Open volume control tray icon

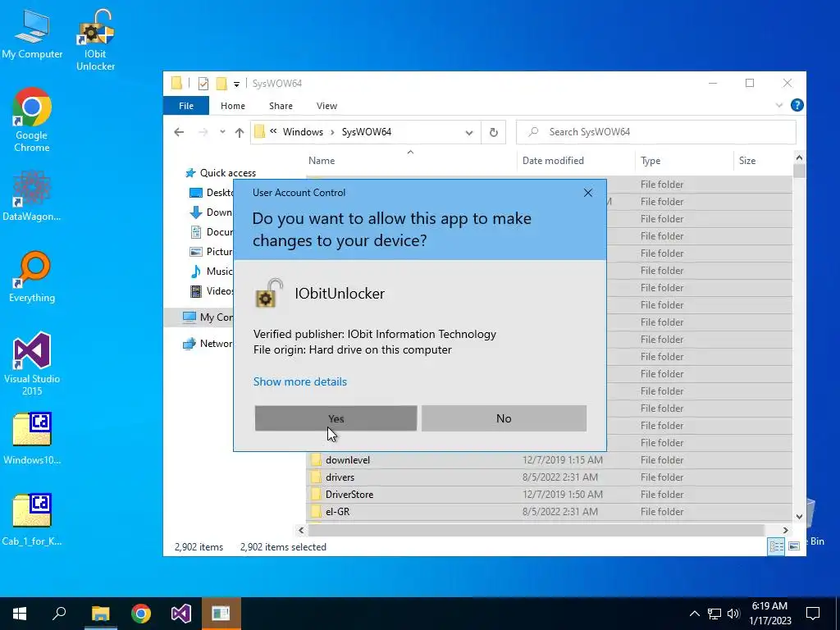coord(733,614)
